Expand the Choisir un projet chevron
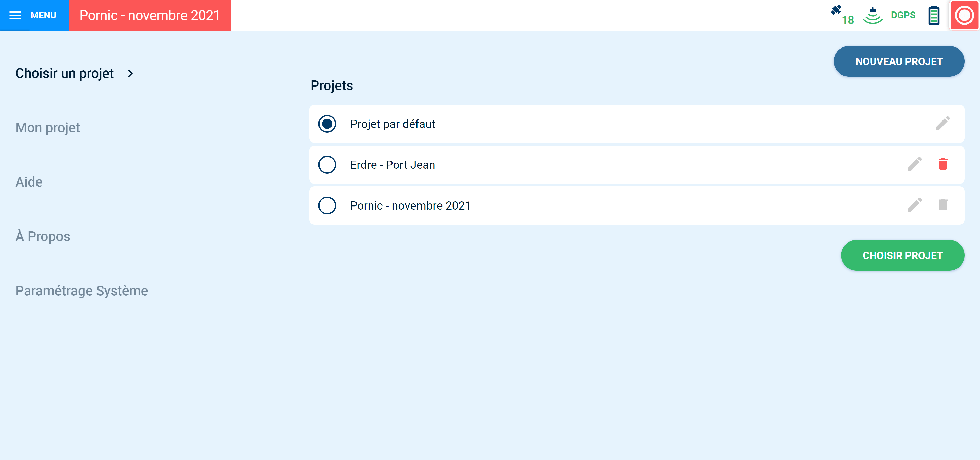The height and width of the screenshot is (460, 980). [130, 74]
